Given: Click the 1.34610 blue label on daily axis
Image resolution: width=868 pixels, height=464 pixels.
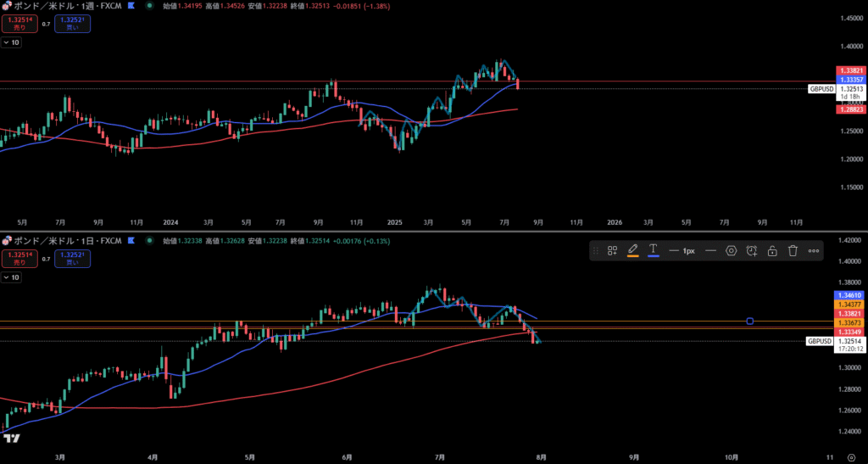Looking at the screenshot, I should 849,297.
